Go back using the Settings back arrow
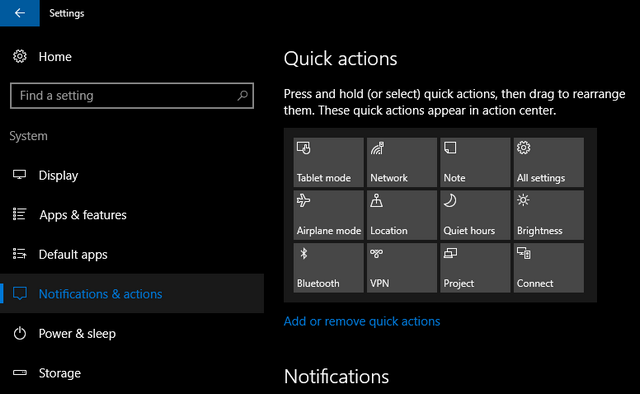640x394 pixels. click(20, 13)
